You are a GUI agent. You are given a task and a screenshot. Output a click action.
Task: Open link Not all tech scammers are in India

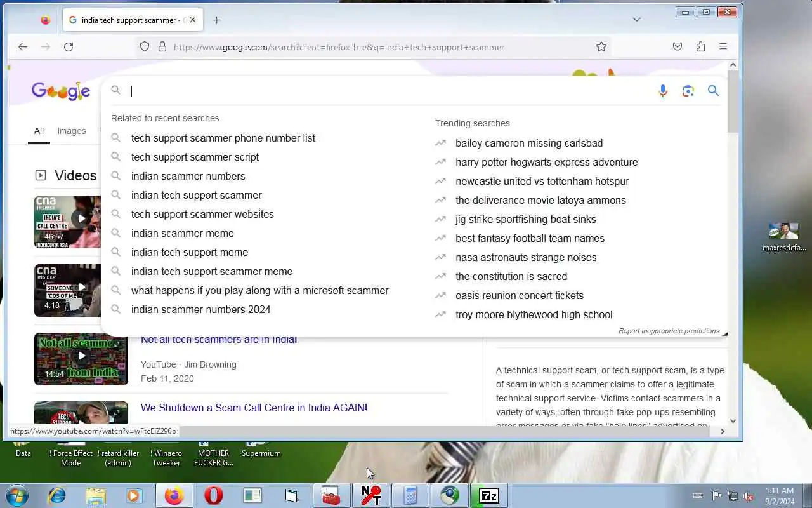point(219,340)
